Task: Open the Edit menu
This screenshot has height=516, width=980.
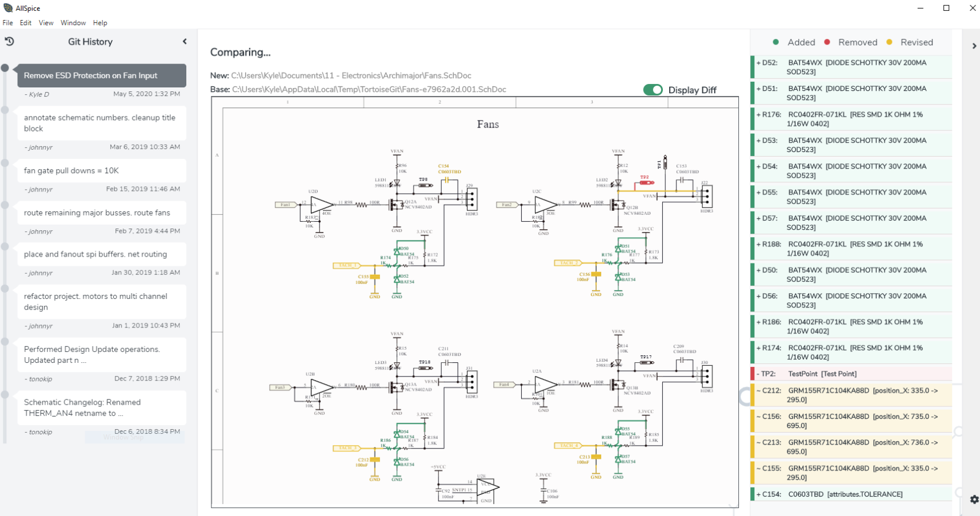Action: pyautogui.click(x=26, y=23)
